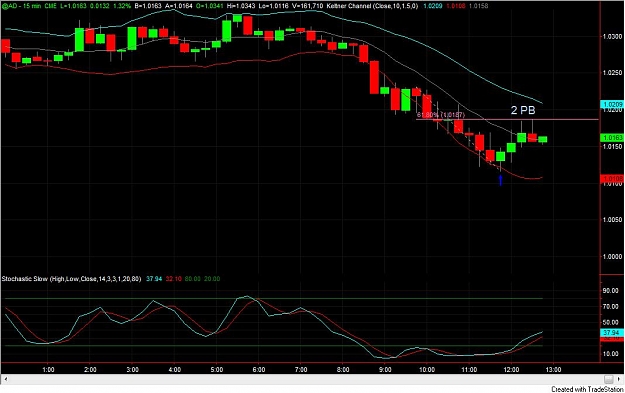
Task: Click the 'A=1.0164' ask value
Action: click(179, 6)
